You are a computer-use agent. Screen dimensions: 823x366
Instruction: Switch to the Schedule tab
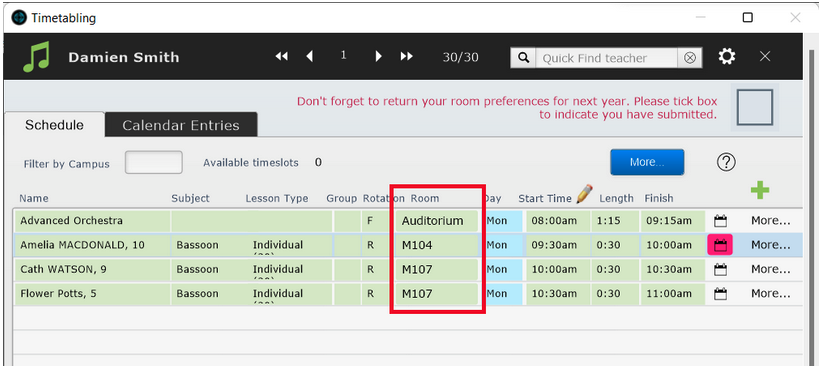click(55, 125)
